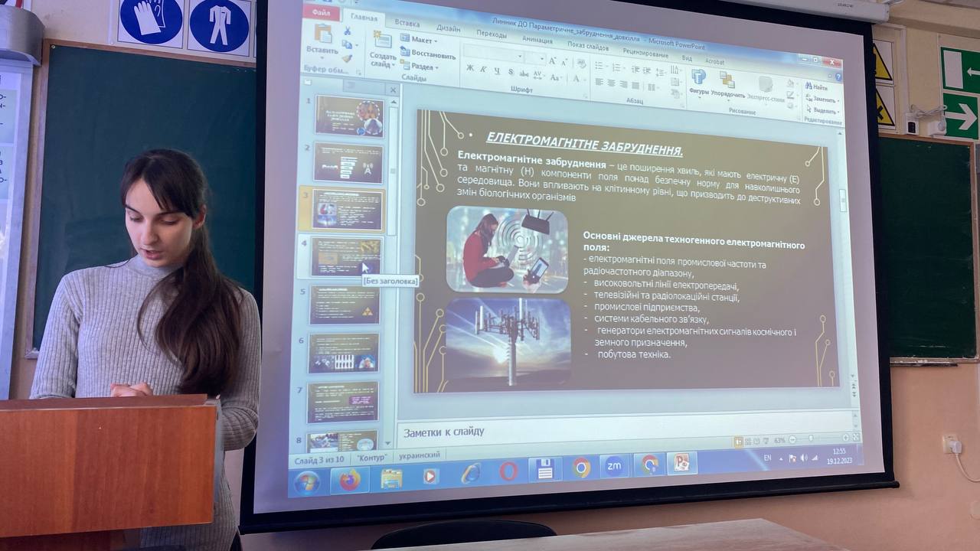Screen dimensions: 980x551
Task: Switch to the Insert (Вставка) tab
Action: pos(407,24)
